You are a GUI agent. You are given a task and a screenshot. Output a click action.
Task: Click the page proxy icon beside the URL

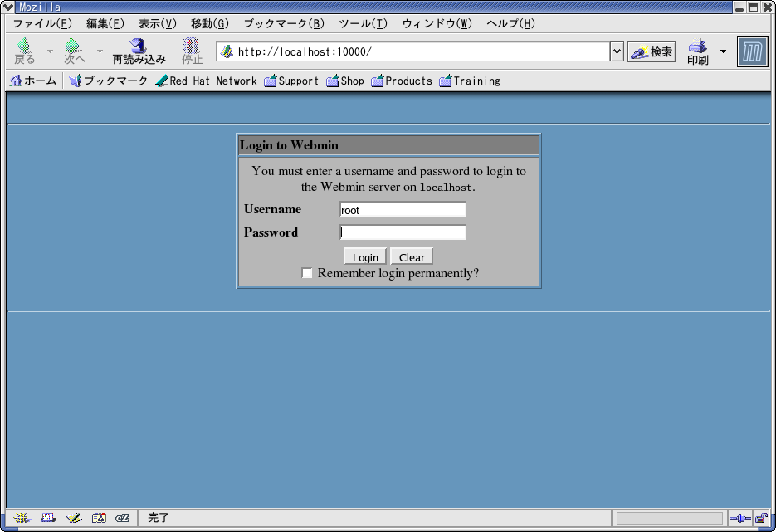[x=227, y=51]
